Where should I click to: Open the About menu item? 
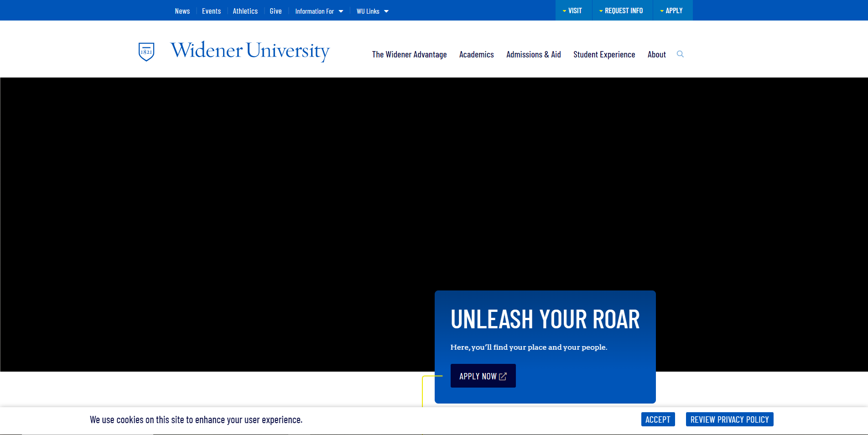click(x=656, y=55)
